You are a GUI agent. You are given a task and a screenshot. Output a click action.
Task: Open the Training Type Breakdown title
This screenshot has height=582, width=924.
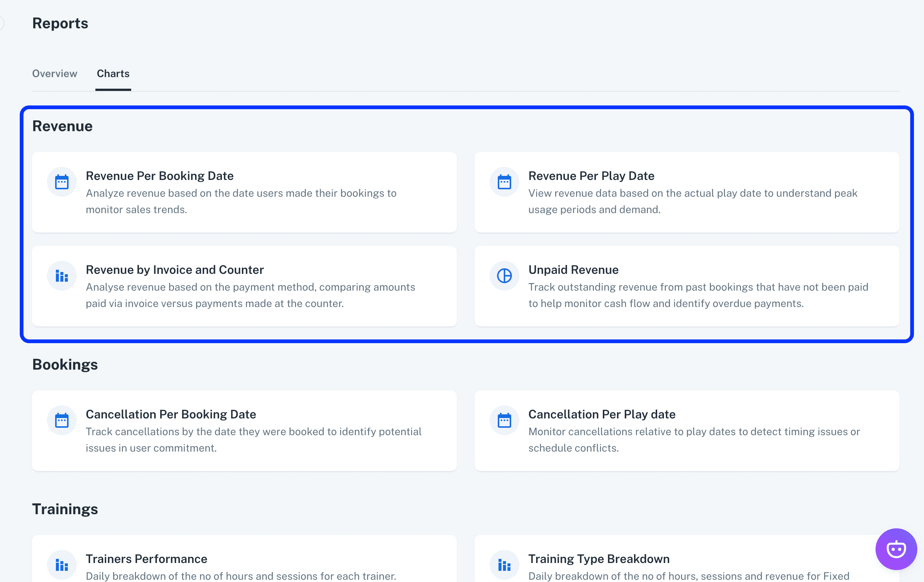599,559
